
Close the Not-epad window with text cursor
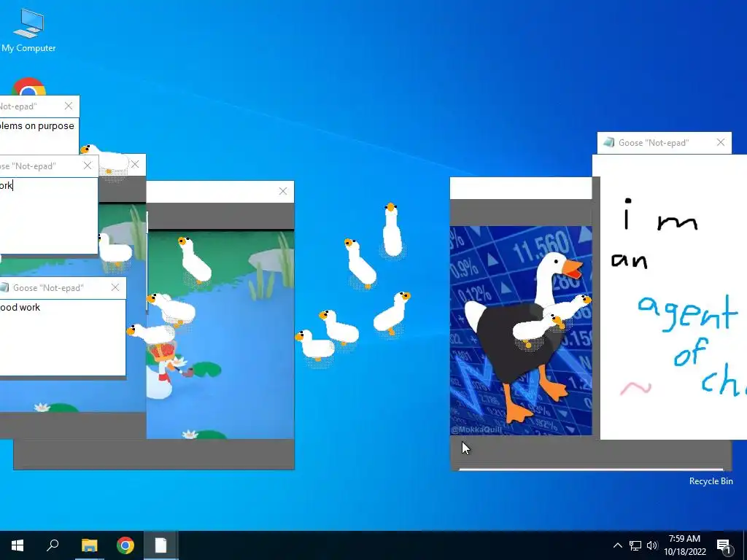pos(88,166)
